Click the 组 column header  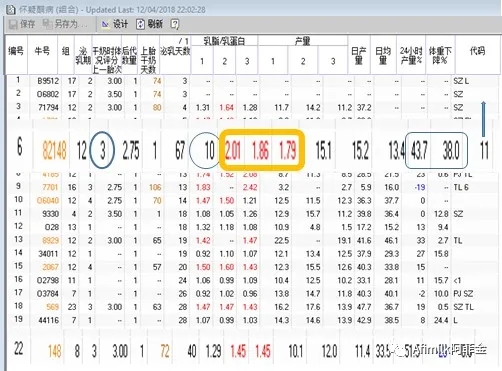coord(66,51)
